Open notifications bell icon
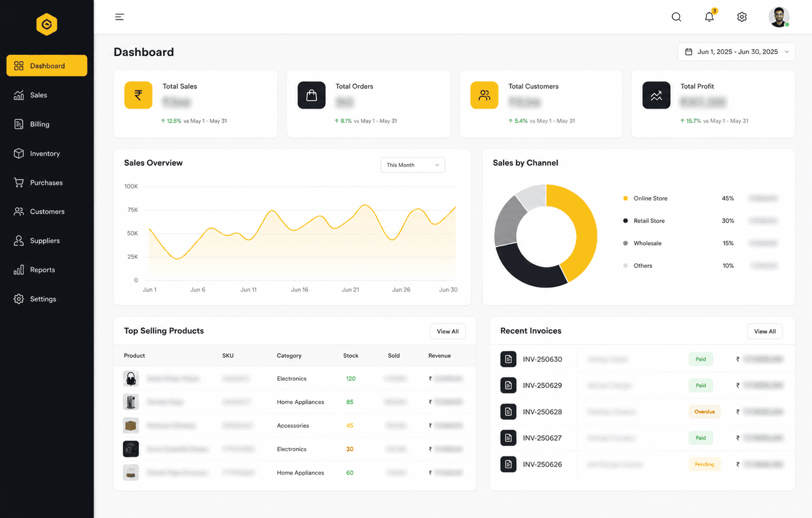 tap(709, 17)
